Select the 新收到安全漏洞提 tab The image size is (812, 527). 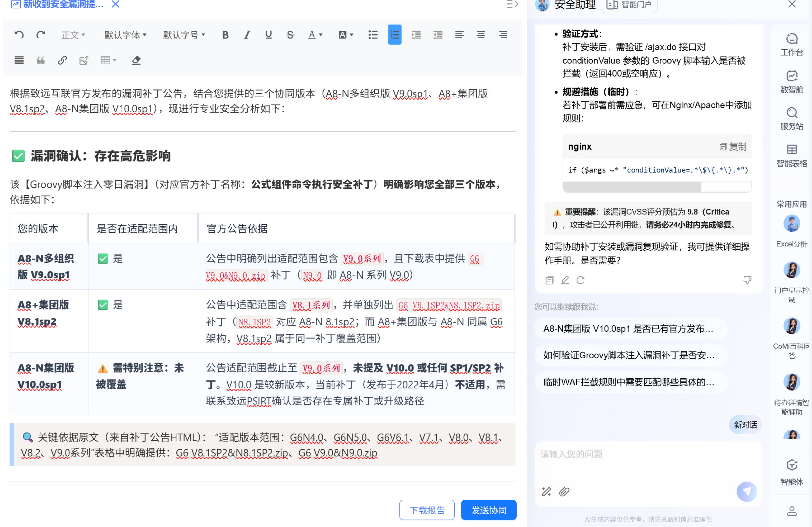[58, 4]
